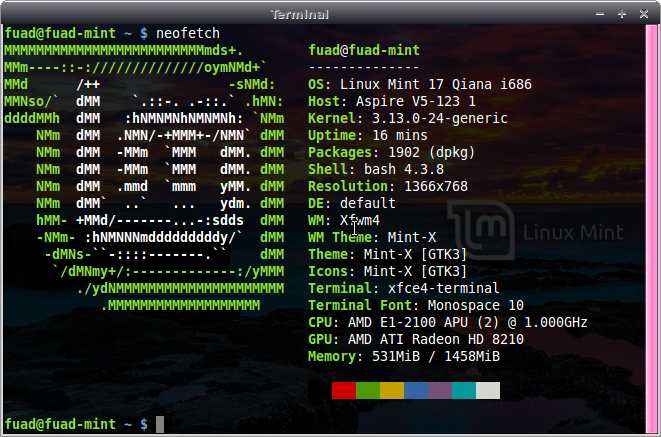Click the 'Memory: 531MiB / 1458MiB' line
The height and width of the screenshot is (437, 661).
coord(404,357)
